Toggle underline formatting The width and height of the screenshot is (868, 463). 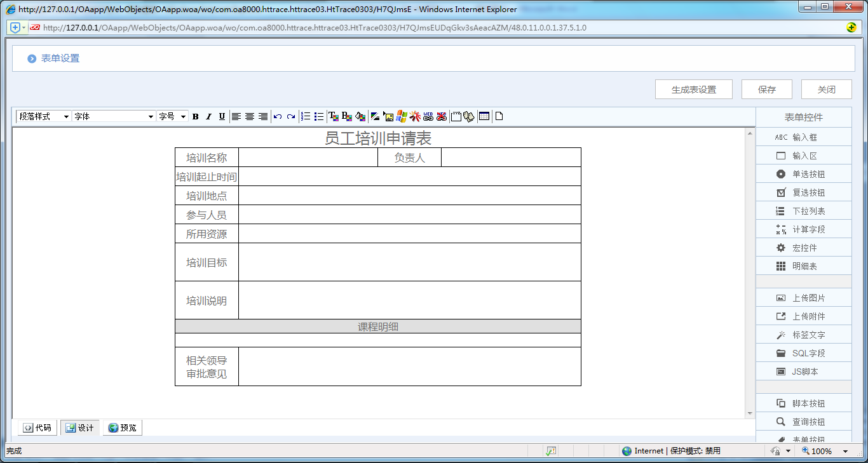pyautogui.click(x=221, y=116)
